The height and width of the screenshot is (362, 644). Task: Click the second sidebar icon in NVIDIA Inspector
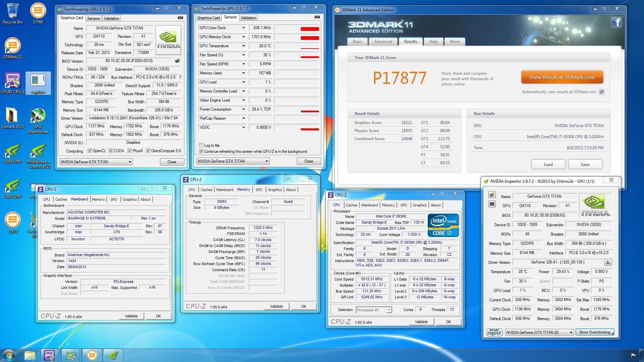coord(492,204)
